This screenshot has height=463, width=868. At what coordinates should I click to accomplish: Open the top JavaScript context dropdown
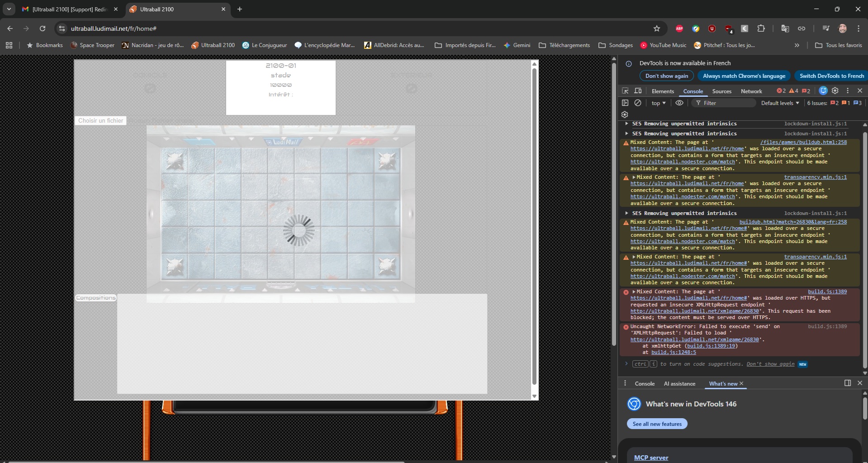click(x=659, y=103)
